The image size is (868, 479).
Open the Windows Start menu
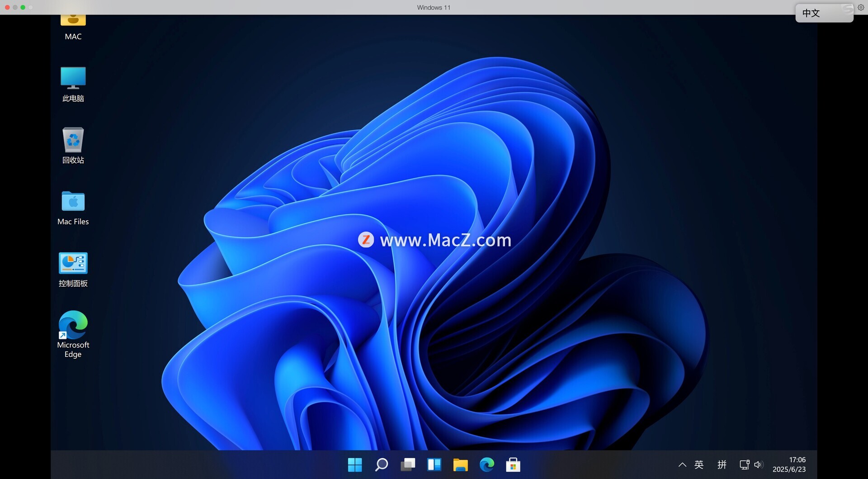[x=355, y=465]
